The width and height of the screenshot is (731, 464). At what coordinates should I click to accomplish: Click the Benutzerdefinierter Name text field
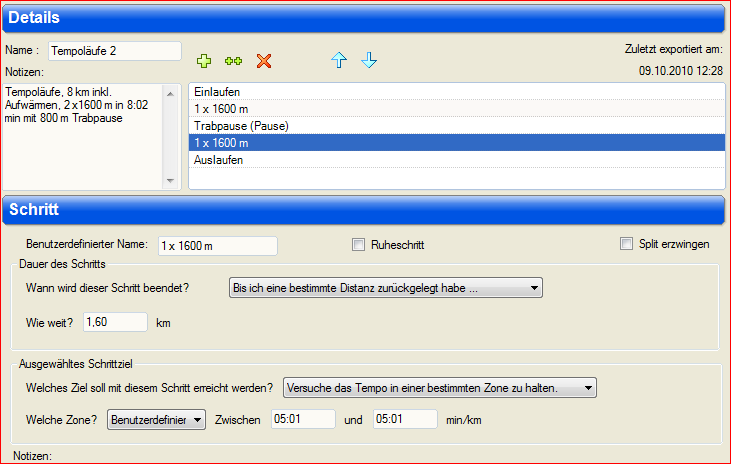click(x=217, y=245)
